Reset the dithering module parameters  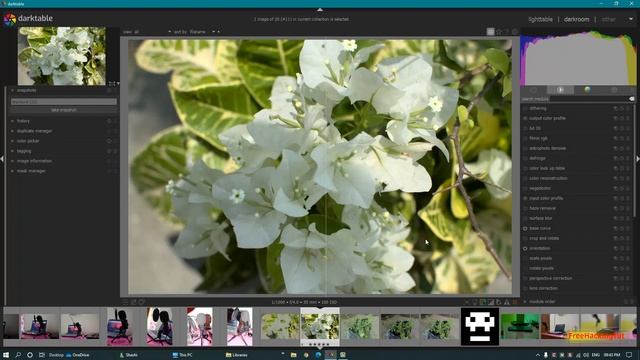622,109
